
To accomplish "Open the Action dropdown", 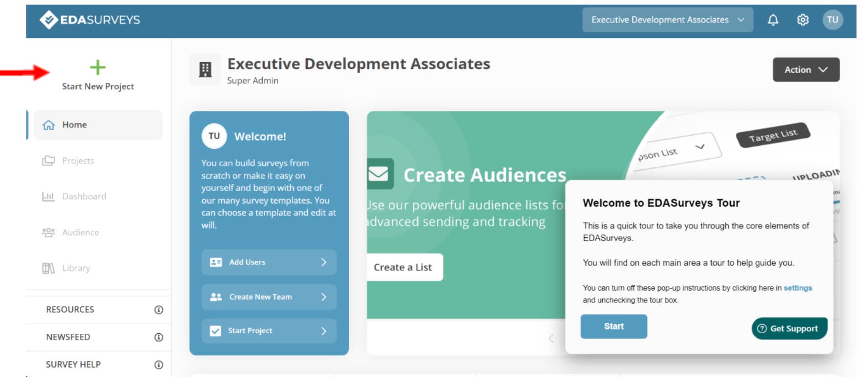I will point(806,69).
